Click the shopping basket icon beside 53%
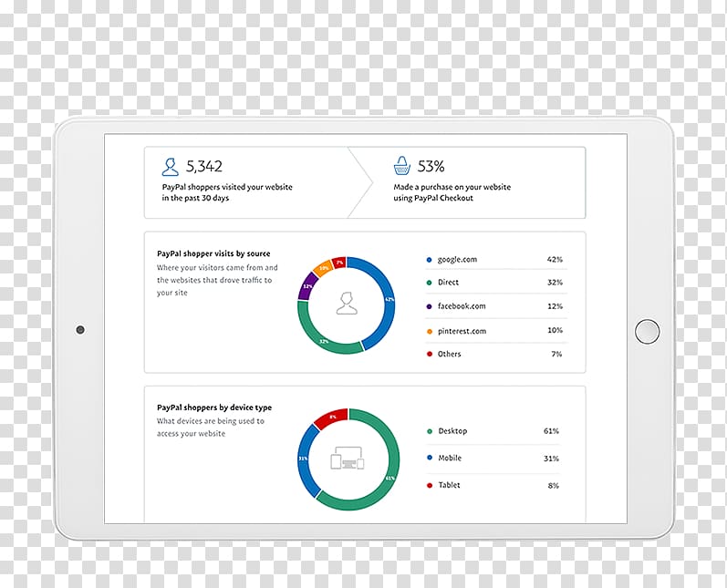This screenshot has width=727, height=588. pyautogui.click(x=402, y=166)
